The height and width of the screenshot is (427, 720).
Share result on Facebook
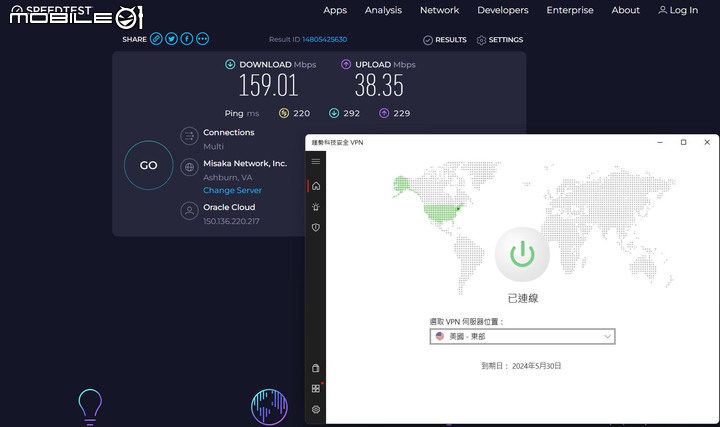(x=187, y=39)
